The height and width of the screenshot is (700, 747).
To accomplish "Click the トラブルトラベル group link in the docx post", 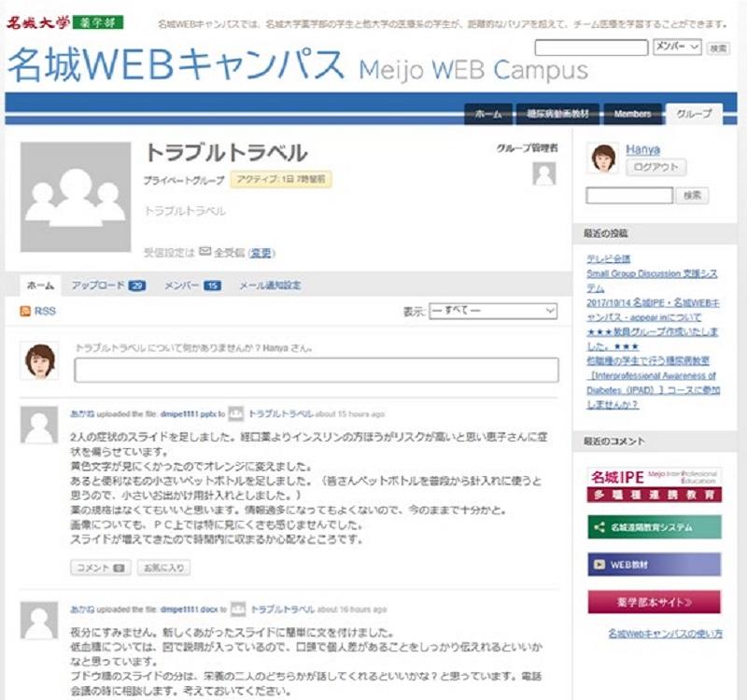I will point(283,609).
